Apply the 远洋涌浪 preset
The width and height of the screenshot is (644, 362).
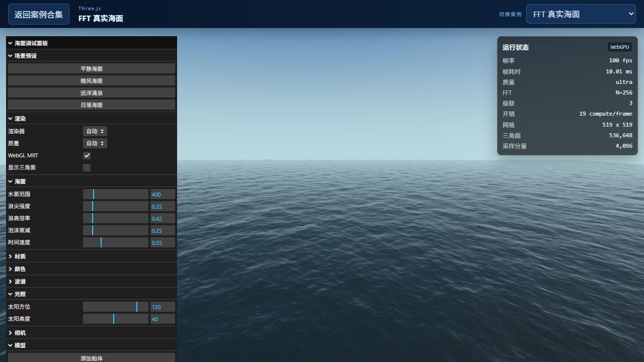point(92,93)
